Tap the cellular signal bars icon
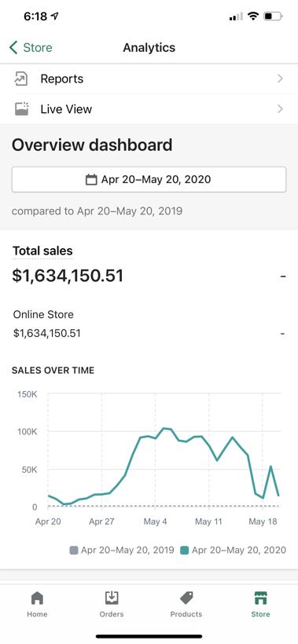Screen dimensions: 298x644 236,16
